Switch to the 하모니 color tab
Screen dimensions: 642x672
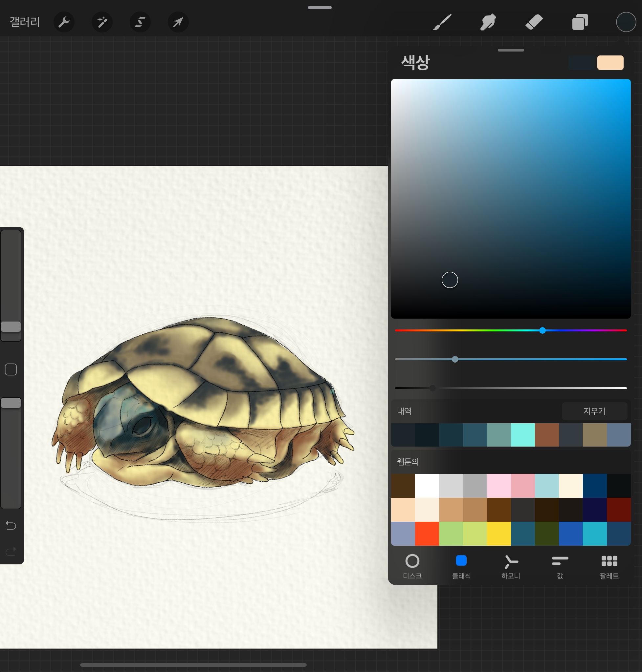[x=511, y=567]
